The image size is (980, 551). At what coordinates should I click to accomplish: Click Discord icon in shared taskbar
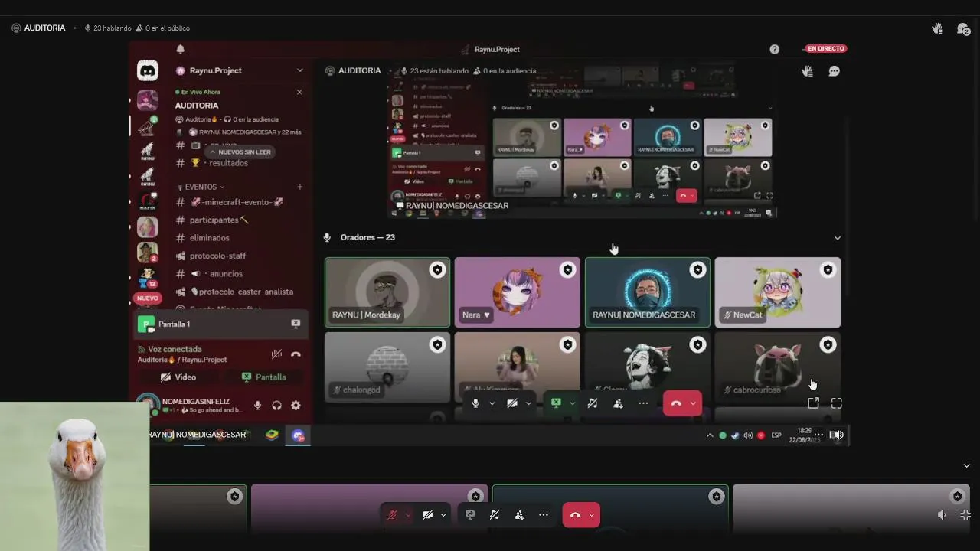tap(299, 435)
